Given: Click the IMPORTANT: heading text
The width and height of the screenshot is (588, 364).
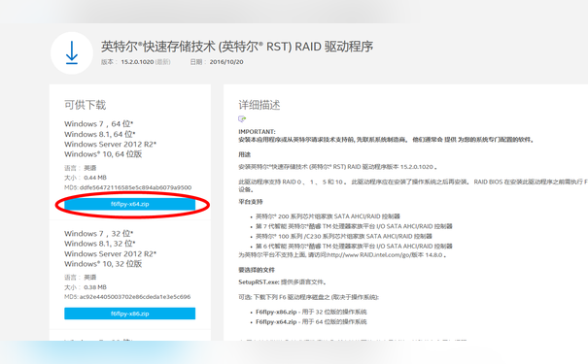Looking at the screenshot, I should click(x=257, y=132).
